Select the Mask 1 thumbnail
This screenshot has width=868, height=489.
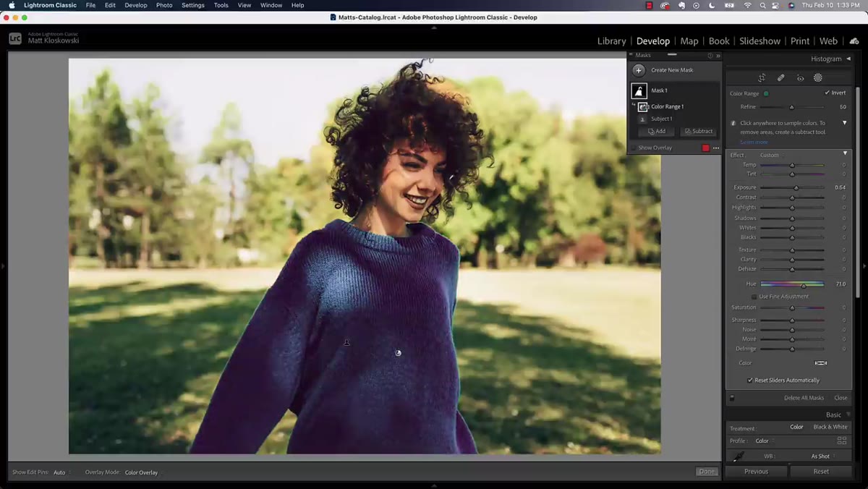tap(639, 90)
